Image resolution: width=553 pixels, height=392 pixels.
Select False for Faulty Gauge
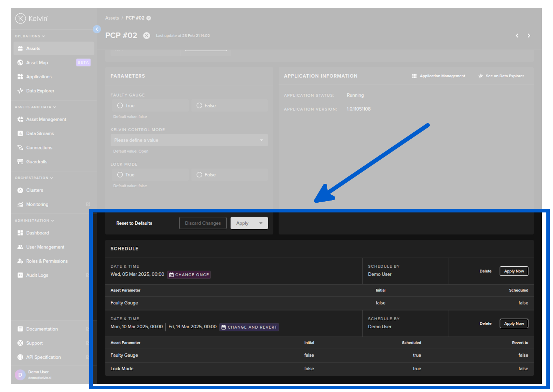pyautogui.click(x=199, y=106)
